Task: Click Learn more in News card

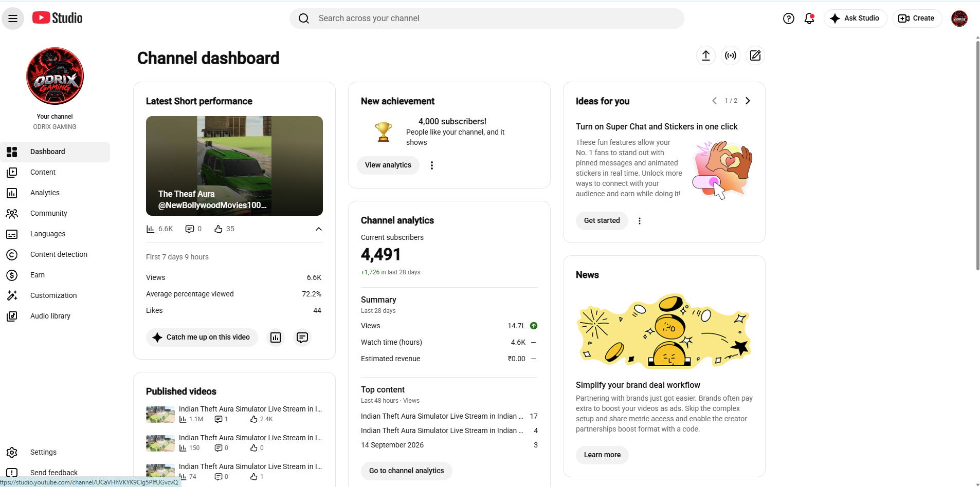Action: (602, 455)
